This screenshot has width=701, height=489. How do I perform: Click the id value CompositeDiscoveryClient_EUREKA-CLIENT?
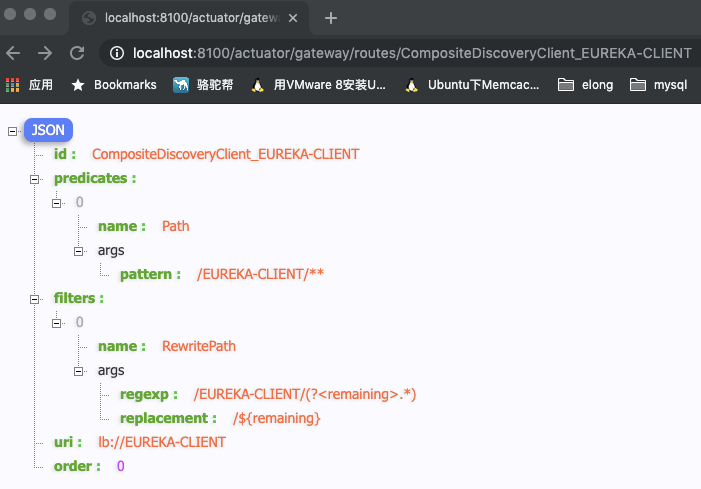coord(225,154)
